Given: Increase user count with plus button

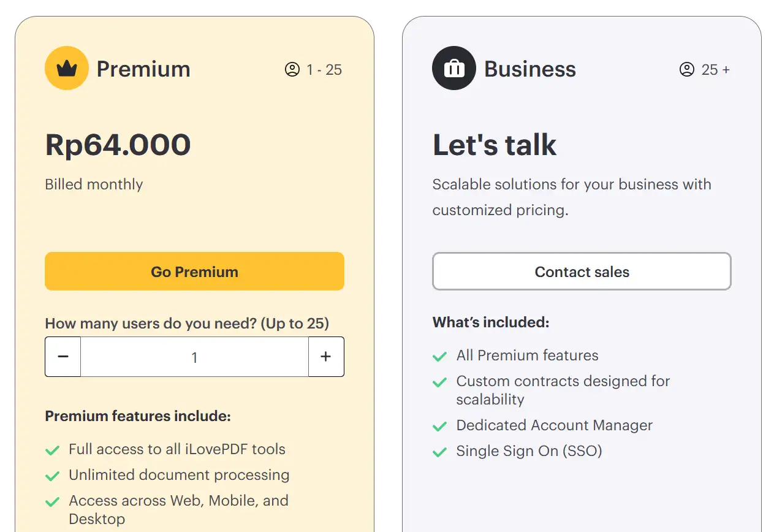Looking at the screenshot, I should [326, 357].
